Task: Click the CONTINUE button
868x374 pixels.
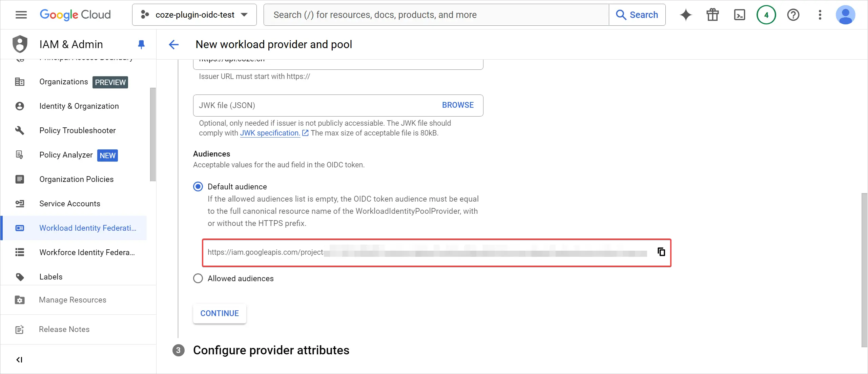Action: click(x=220, y=313)
